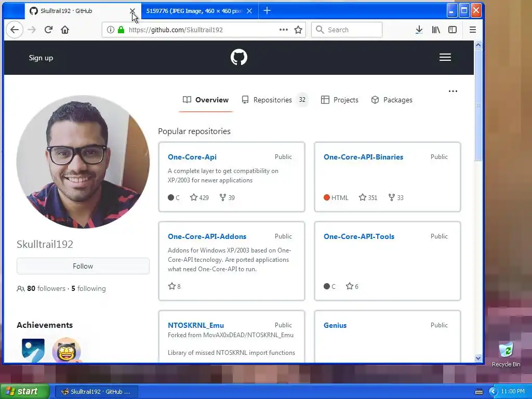
Task: Open the MovAX0xDEAD/NTOSKRNL_Emu fork source link
Action: pyautogui.click(x=248, y=335)
